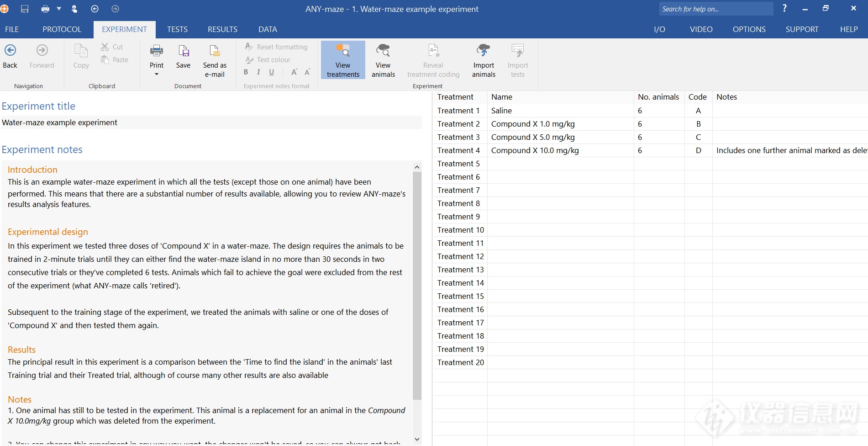This screenshot has height=446, width=868.
Task: Click Reveal treatment coding icon
Action: [x=433, y=51]
